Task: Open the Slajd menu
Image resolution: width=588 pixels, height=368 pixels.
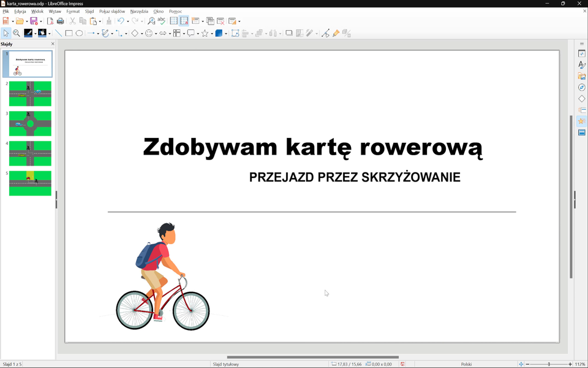Action: 89,11
